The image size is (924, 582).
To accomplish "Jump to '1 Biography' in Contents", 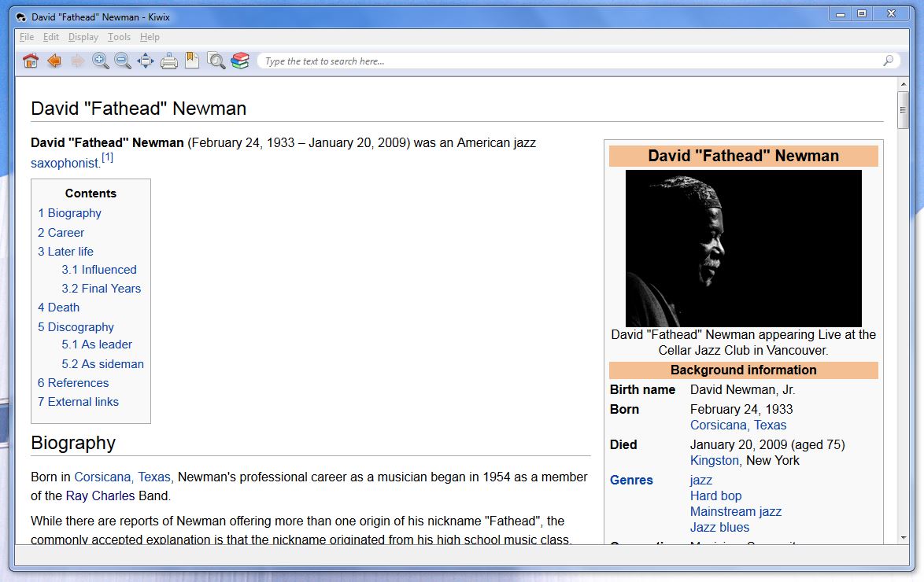I will pyautogui.click(x=69, y=213).
